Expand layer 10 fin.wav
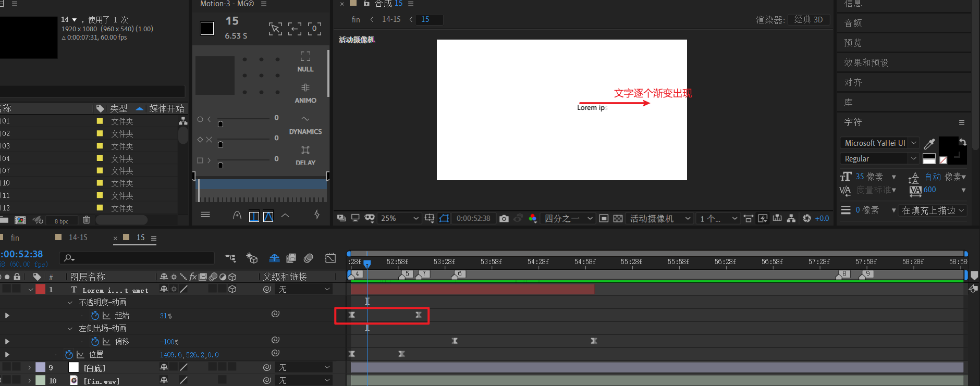Image resolution: width=980 pixels, height=386 pixels. click(x=30, y=380)
